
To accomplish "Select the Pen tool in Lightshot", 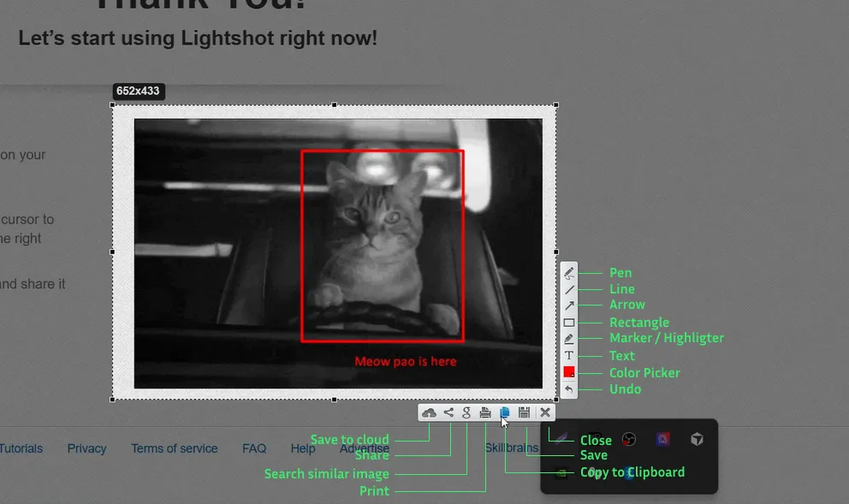I will (568, 273).
